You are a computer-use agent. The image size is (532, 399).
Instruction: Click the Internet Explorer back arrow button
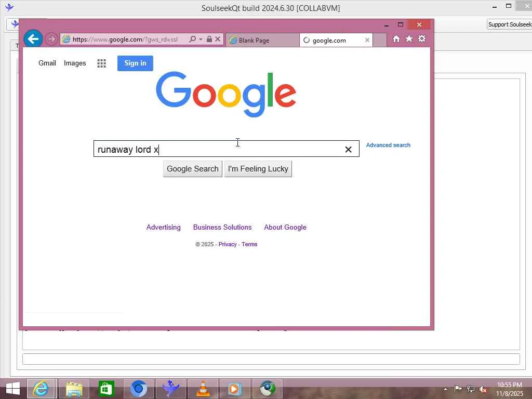coord(33,39)
